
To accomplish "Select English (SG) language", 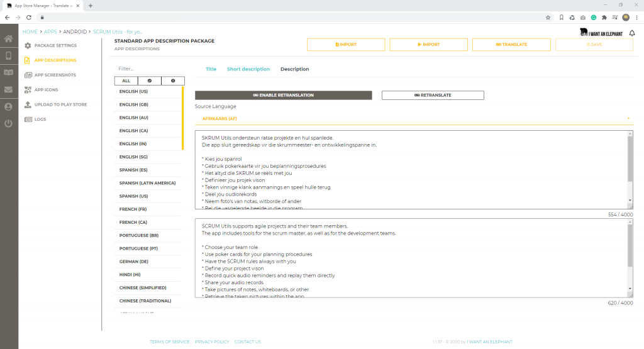I will pyautogui.click(x=147, y=157).
